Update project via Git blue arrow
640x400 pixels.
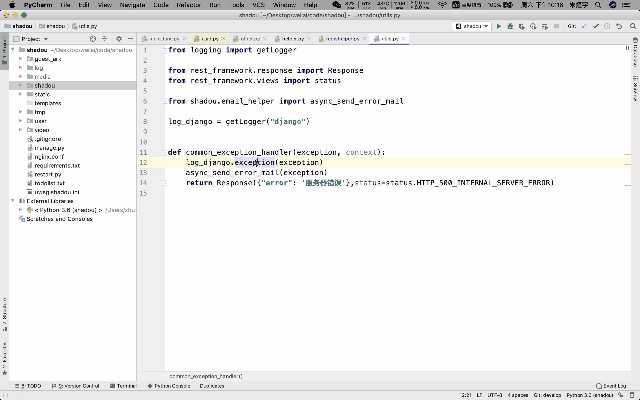coord(584,26)
